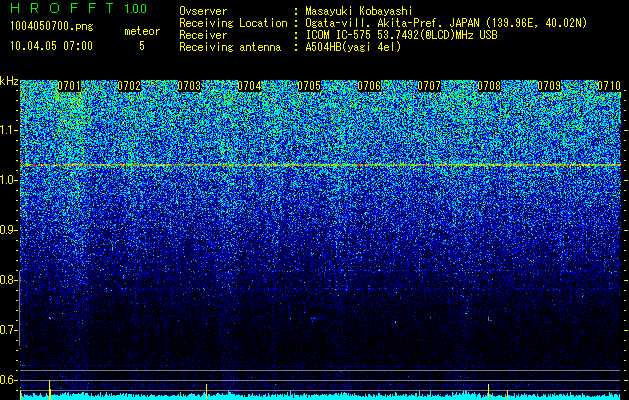Click the 0709 time marker
629x400 pixels.
(x=549, y=86)
